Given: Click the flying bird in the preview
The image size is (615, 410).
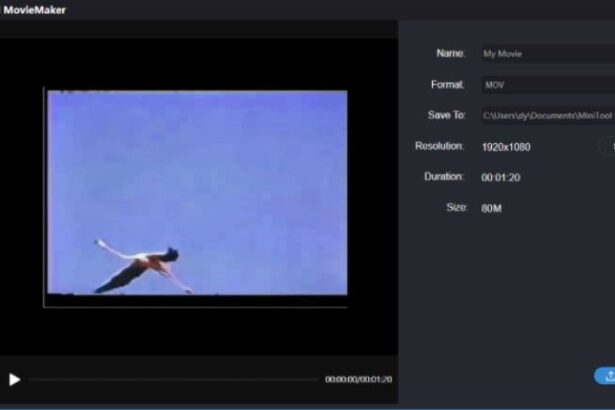Looking at the screenshot, I should 143,265.
